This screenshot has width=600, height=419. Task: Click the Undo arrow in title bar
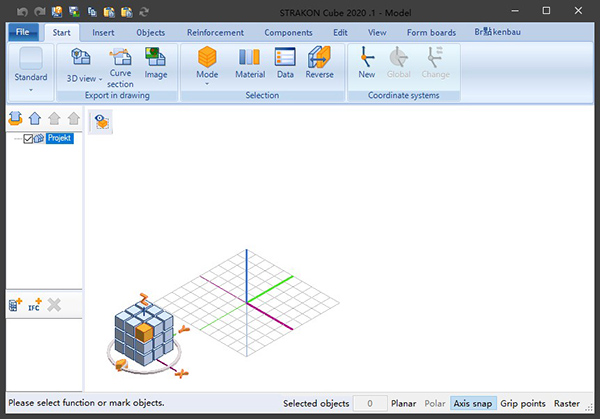22,12
